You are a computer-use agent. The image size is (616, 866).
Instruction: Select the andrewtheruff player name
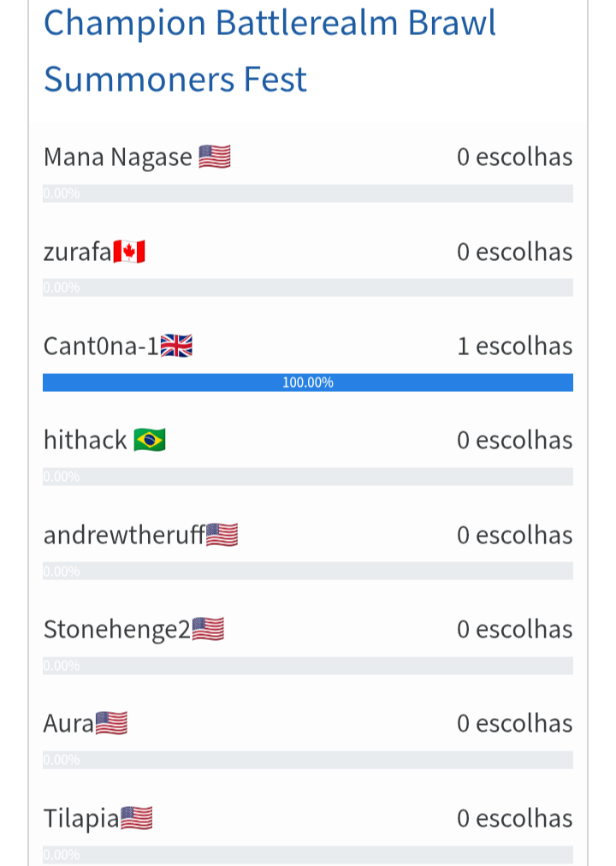(x=125, y=535)
